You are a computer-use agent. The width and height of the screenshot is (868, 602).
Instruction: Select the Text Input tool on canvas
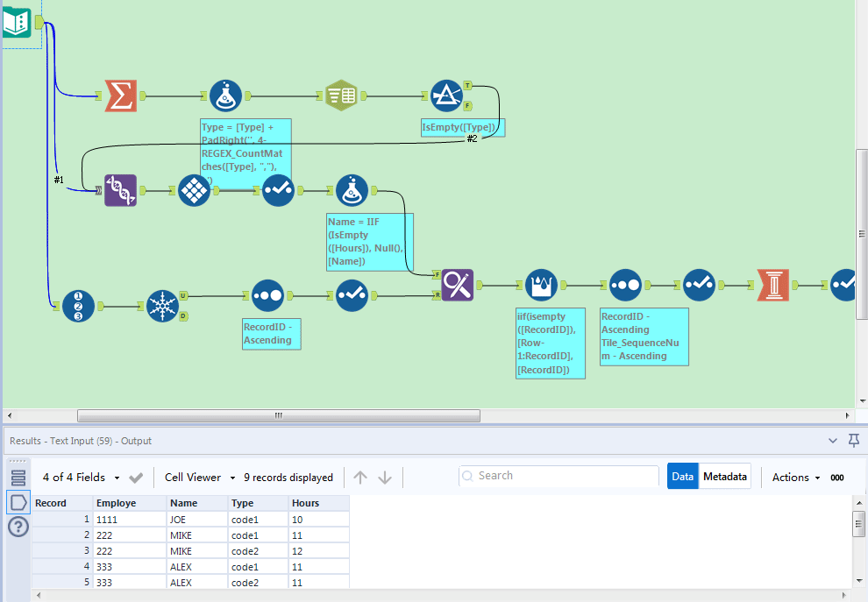click(17, 22)
